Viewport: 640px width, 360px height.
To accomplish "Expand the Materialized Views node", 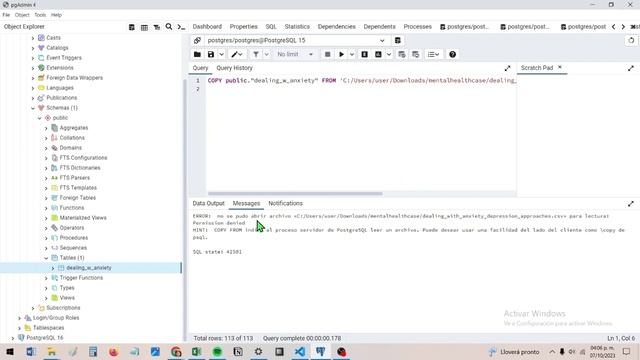I will pyautogui.click(x=46, y=218).
